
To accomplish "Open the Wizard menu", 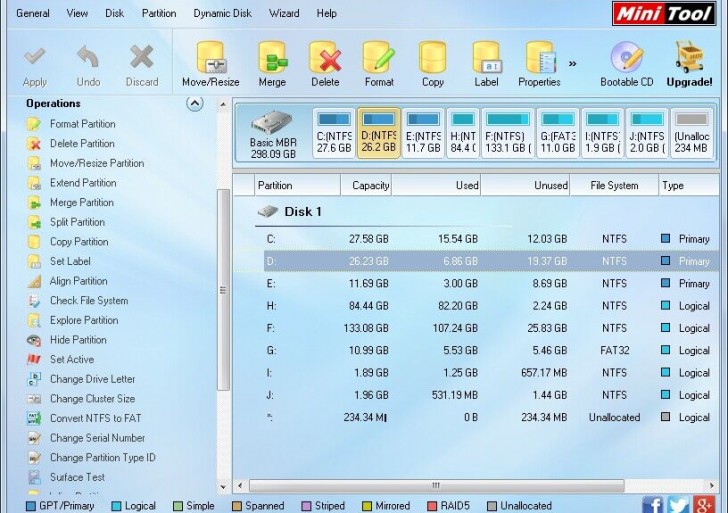I will click(284, 13).
